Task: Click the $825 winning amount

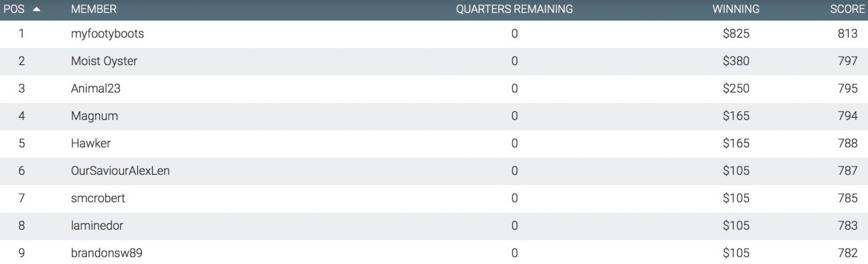Action: point(736,34)
